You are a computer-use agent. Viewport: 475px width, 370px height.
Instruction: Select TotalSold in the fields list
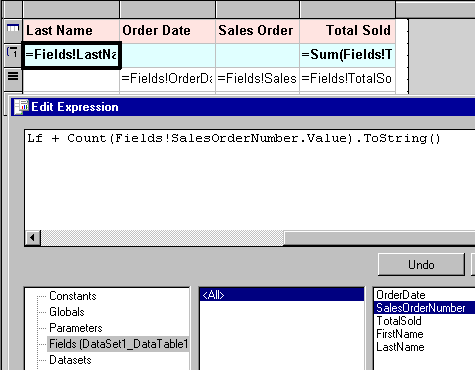(399, 321)
